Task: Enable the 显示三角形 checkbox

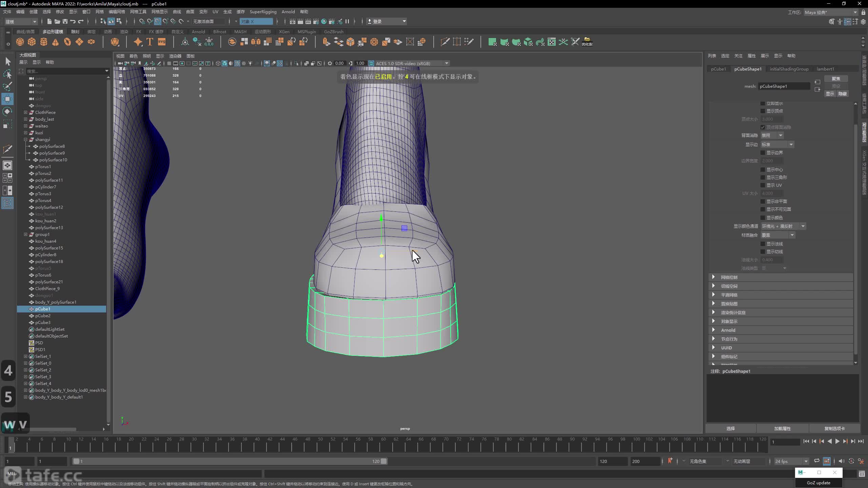Action: pyautogui.click(x=763, y=177)
